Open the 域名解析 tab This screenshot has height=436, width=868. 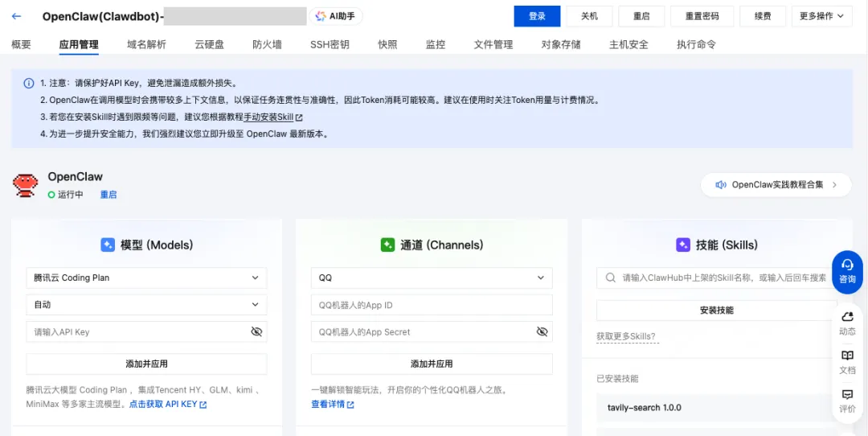coord(146,44)
